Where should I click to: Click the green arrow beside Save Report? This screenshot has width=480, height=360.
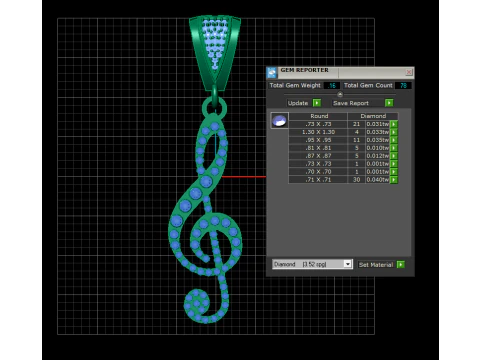[x=389, y=103]
